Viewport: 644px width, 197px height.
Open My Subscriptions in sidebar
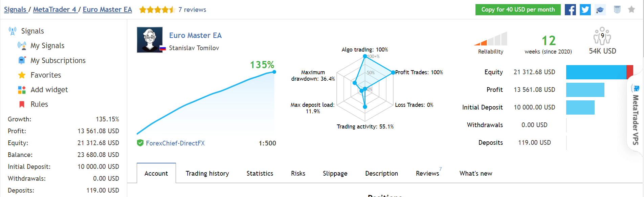(58, 61)
